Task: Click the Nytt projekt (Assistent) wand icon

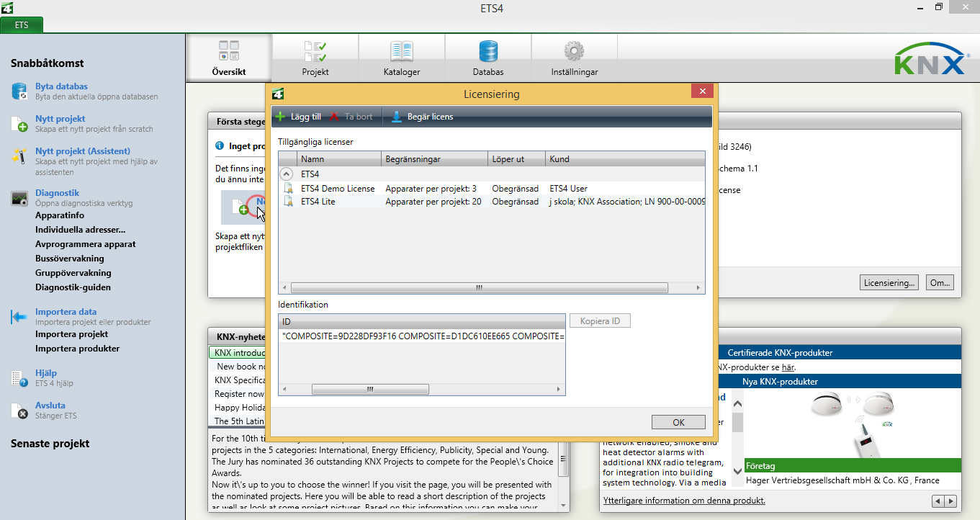Action: point(19,156)
